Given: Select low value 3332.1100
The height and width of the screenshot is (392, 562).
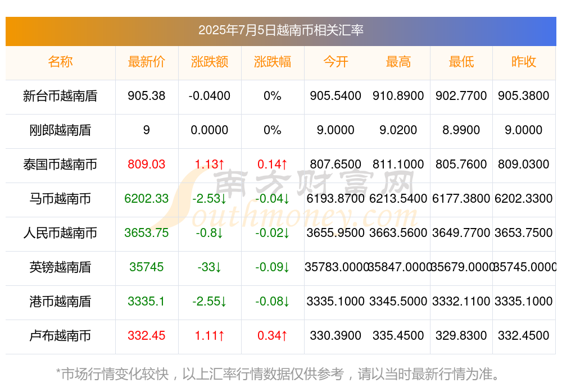Looking at the screenshot, I should (461, 302).
